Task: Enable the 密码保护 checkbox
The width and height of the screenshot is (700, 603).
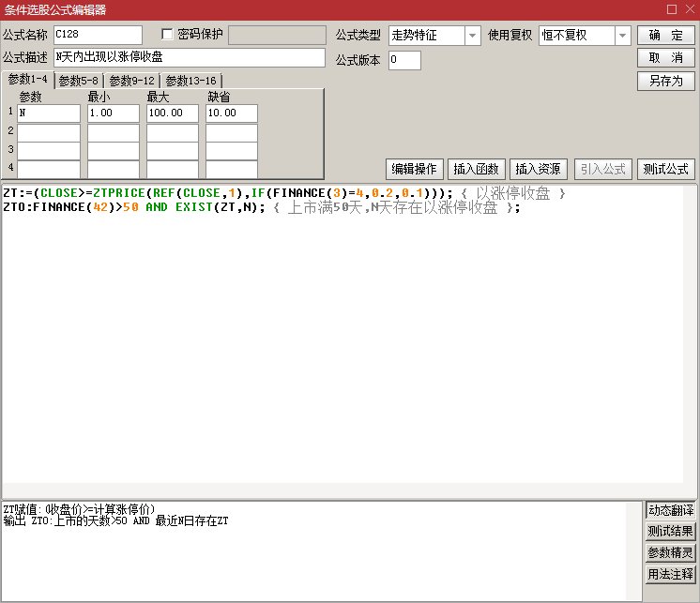Action: coord(169,35)
